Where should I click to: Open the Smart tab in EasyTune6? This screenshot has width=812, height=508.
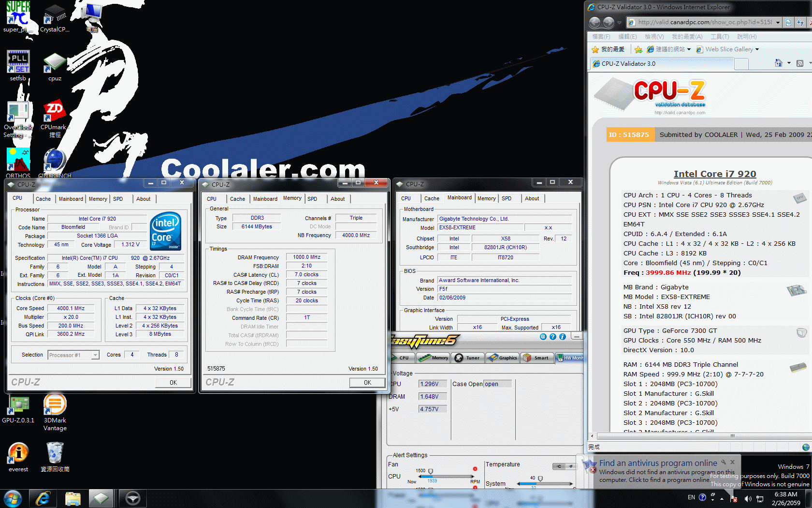pos(537,358)
